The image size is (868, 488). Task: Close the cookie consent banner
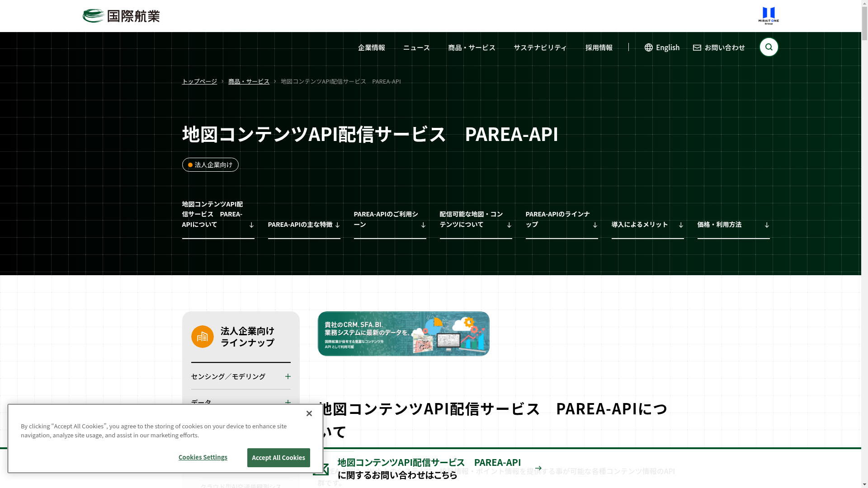(309, 413)
